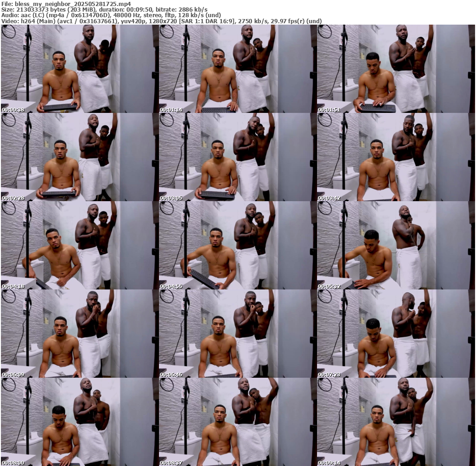
Task: Click the frame marked 00:07:23
Action: 396,334
